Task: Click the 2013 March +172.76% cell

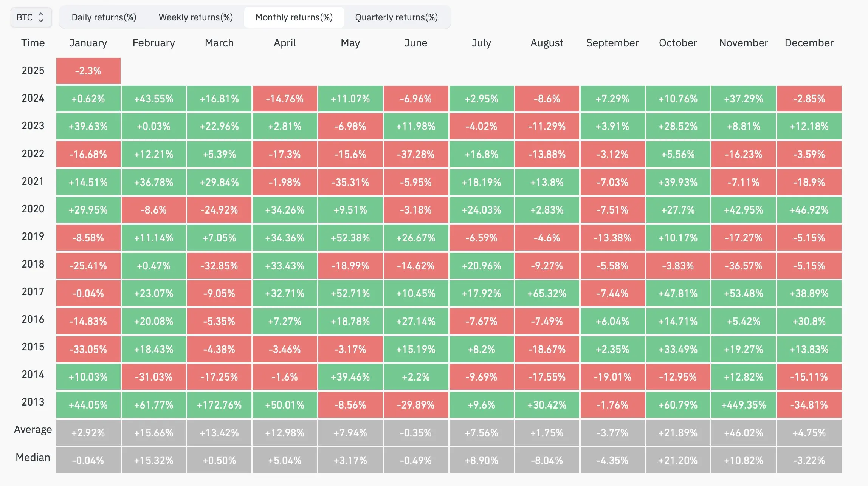Action: [x=219, y=405]
